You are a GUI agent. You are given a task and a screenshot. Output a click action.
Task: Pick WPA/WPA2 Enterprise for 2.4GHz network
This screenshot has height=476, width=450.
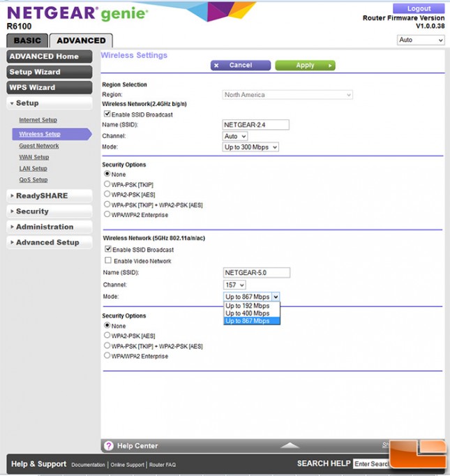[107, 214]
